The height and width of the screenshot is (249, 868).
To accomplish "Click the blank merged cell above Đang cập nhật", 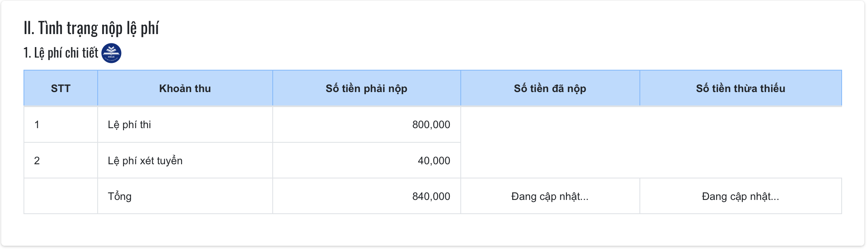I will (651, 142).
